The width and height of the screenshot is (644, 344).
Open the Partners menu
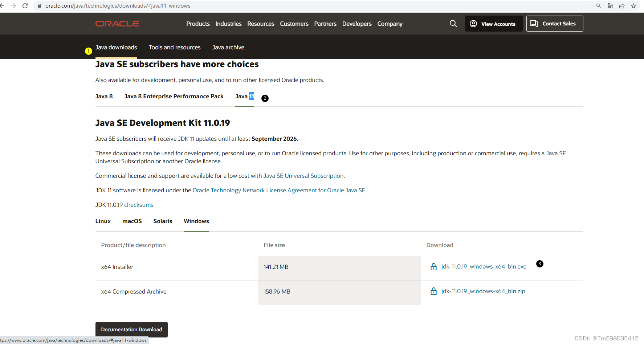coord(325,24)
